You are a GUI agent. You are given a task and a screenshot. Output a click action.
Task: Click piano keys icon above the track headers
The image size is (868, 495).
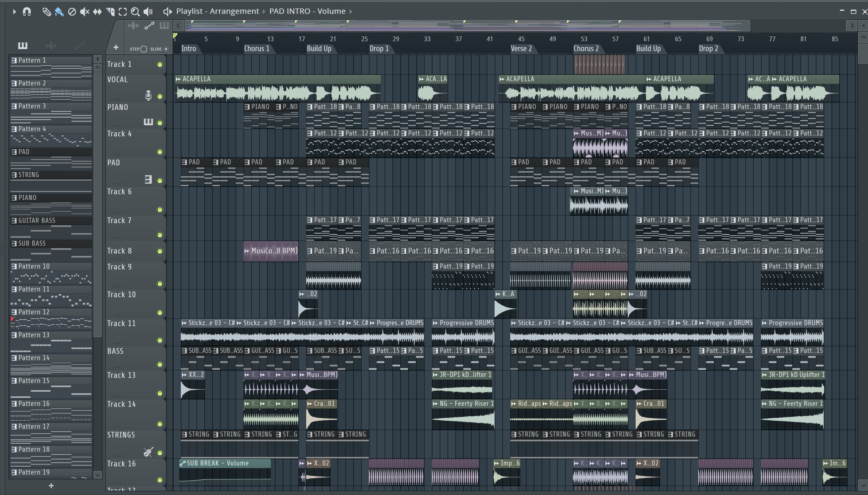click(x=164, y=26)
